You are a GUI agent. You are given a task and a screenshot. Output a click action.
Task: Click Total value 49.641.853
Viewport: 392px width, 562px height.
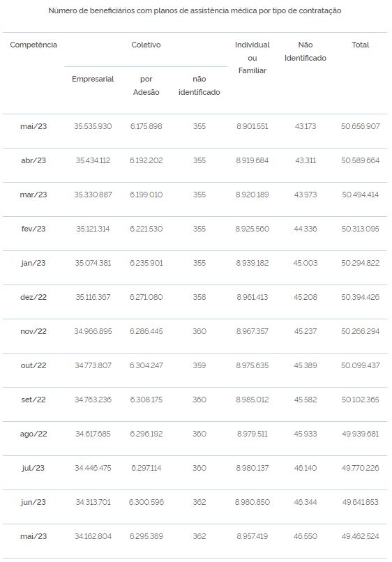pyautogui.click(x=360, y=502)
